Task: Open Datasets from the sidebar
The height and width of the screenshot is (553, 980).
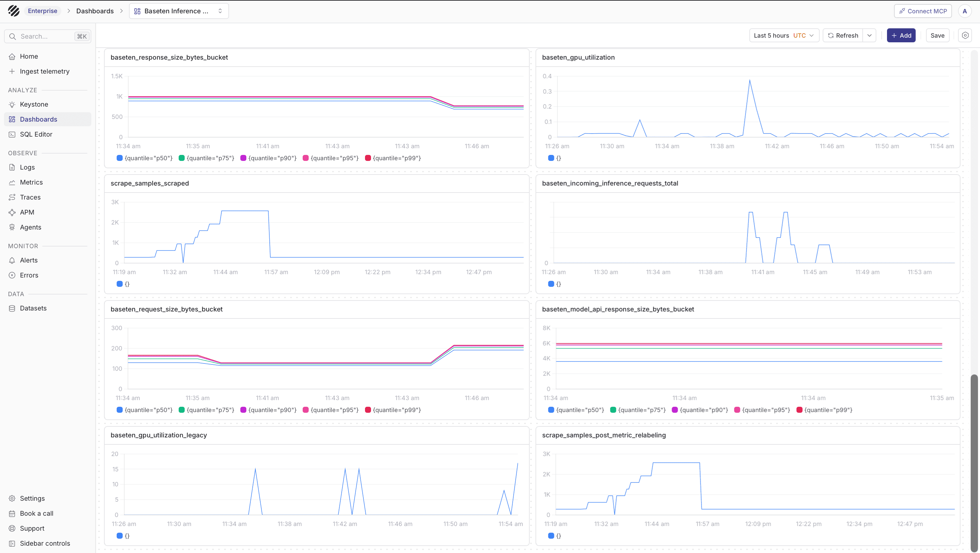Action: pyautogui.click(x=48, y=308)
